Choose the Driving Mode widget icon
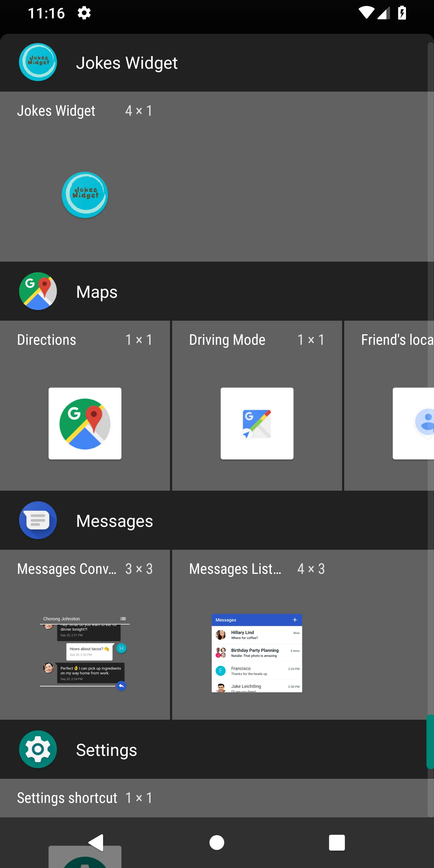Screen dimensions: 434x868 (257, 423)
